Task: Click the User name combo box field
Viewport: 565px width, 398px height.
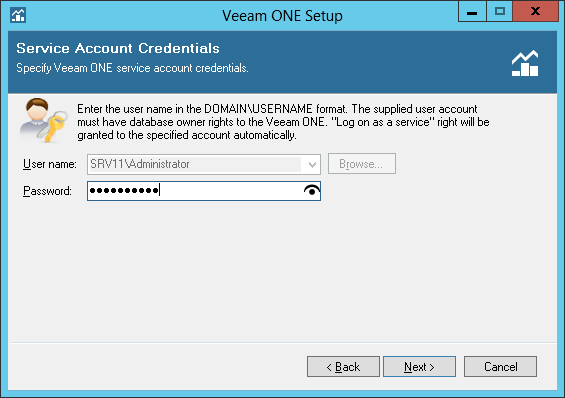Action: (204, 165)
